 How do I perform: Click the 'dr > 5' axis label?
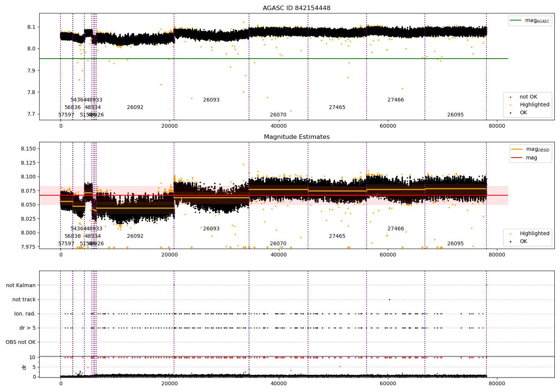(28, 328)
